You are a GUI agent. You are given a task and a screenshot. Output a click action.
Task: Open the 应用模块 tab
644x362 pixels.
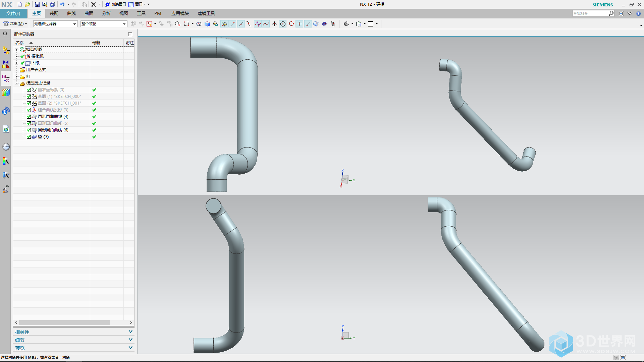pyautogui.click(x=180, y=13)
